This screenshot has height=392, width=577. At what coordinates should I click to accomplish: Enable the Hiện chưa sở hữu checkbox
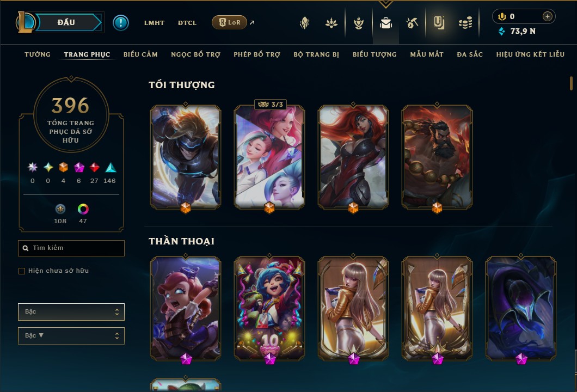(x=22, y=271)
